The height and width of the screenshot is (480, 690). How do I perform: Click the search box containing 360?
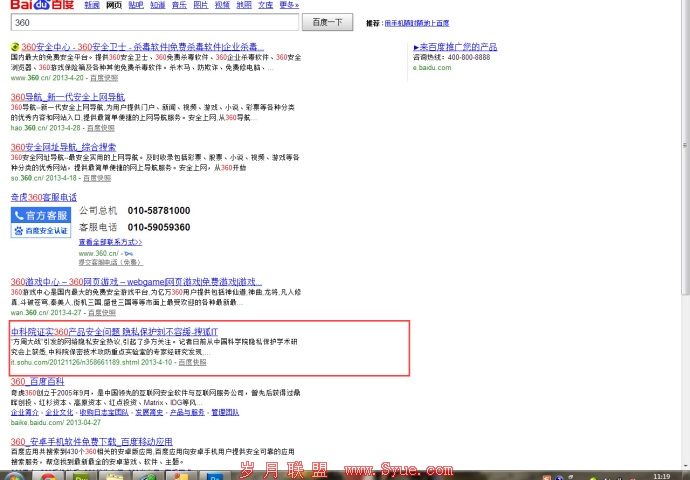155,22
